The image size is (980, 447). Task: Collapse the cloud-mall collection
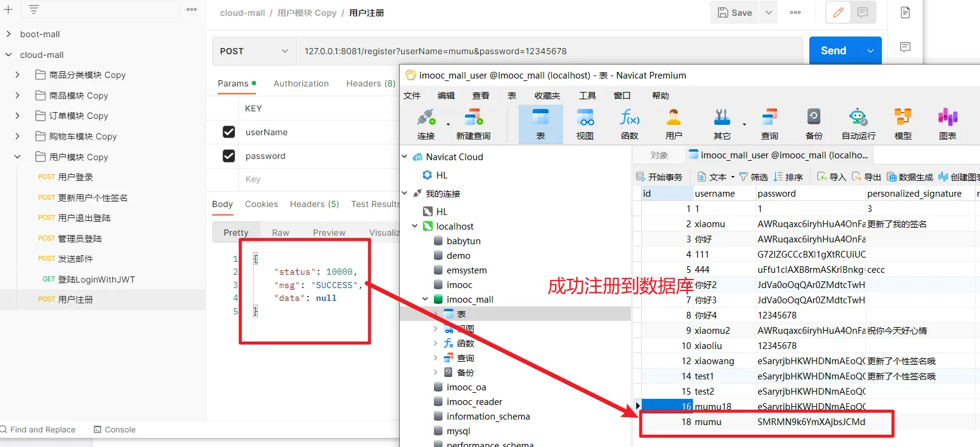coord(9,55)
